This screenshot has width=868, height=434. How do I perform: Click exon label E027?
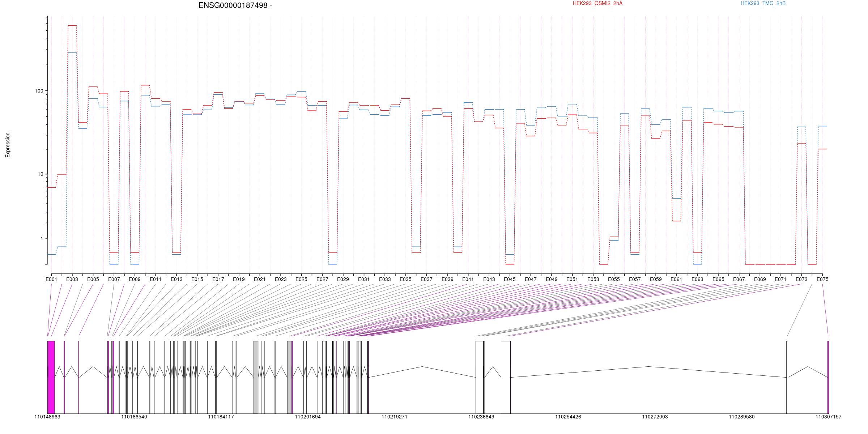[322, 279]
